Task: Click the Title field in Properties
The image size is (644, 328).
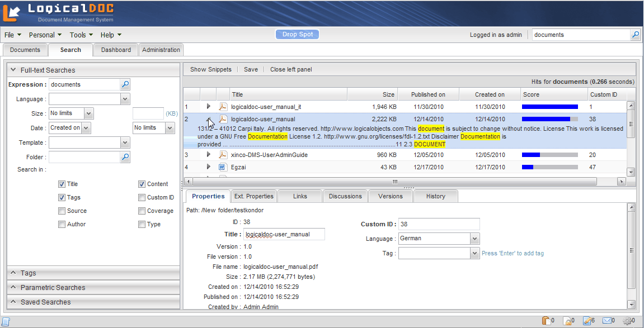Action: [284, 234]
